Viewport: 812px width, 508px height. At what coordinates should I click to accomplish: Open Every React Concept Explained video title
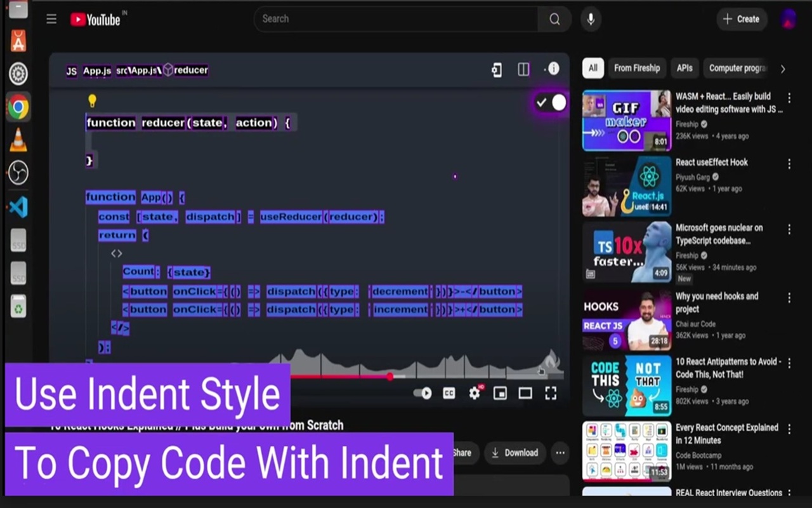(x=727, y=434)
